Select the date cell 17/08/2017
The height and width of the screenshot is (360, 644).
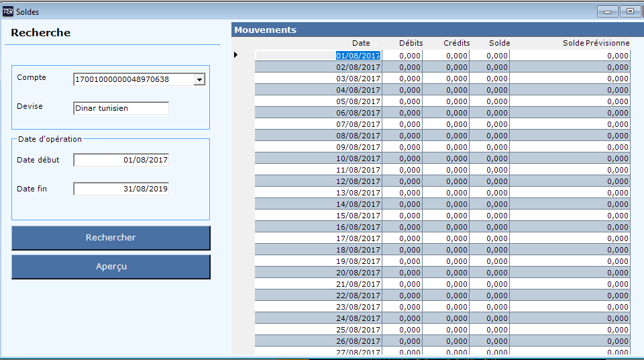coord(318,238)
